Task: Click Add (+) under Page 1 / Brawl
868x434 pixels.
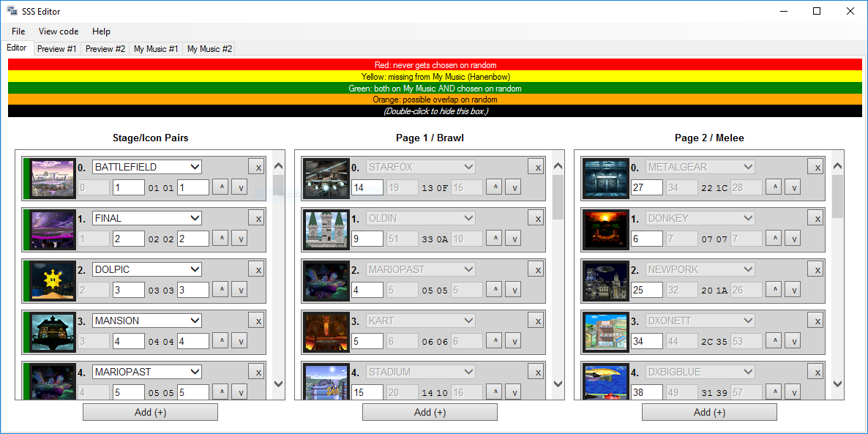Action: click(x=430, y=412)
